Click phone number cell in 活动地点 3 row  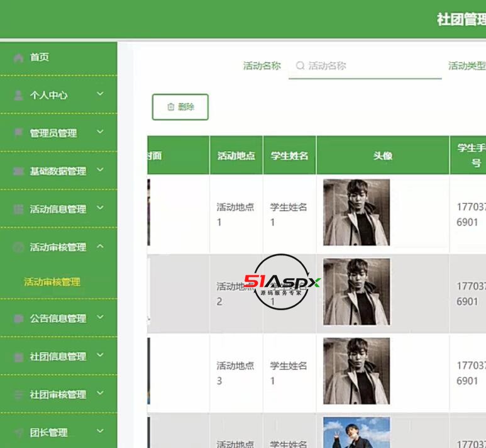[x=468, y=373]
